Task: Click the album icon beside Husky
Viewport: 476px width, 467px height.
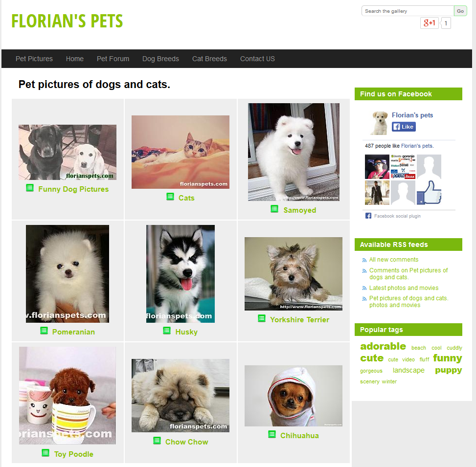Action: point(167,331)
